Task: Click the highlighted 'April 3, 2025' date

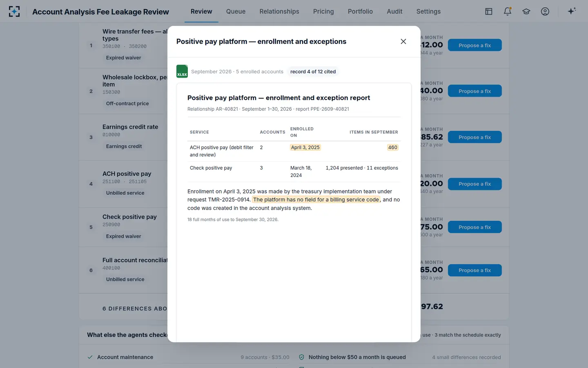Action: click(305, 147)
